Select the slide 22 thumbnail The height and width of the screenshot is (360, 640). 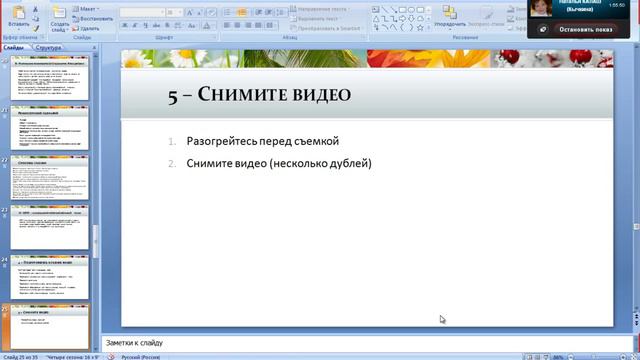tap(49, 178)
